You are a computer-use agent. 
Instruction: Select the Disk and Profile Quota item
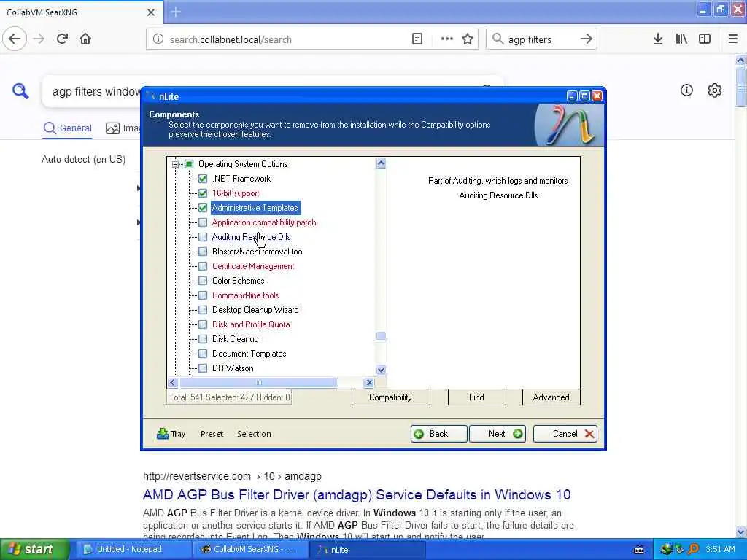(x=251, y=324)
